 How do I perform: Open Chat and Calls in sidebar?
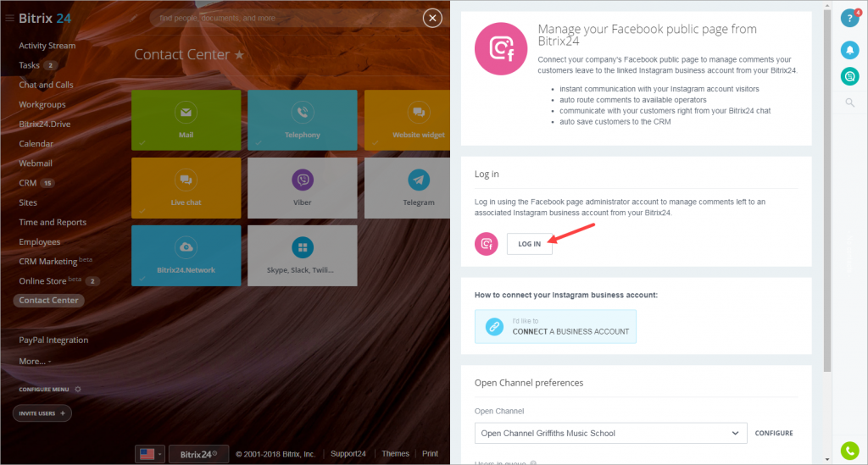coord(46,85)
